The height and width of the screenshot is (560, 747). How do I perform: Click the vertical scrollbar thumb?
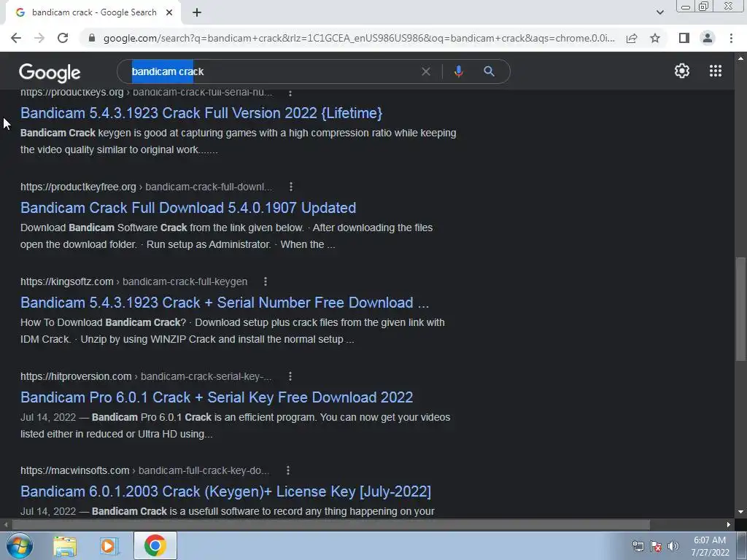pyautogui.click(x=740, y=309)
